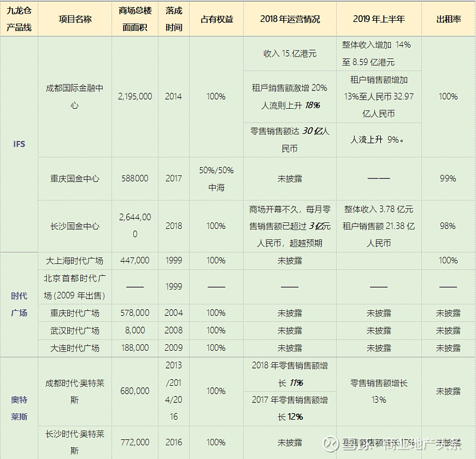The image size is (476, 459).
Task: Click '租户销售额增加 13%至人民币 32.97' cell
Action: (x=379, y=97)
